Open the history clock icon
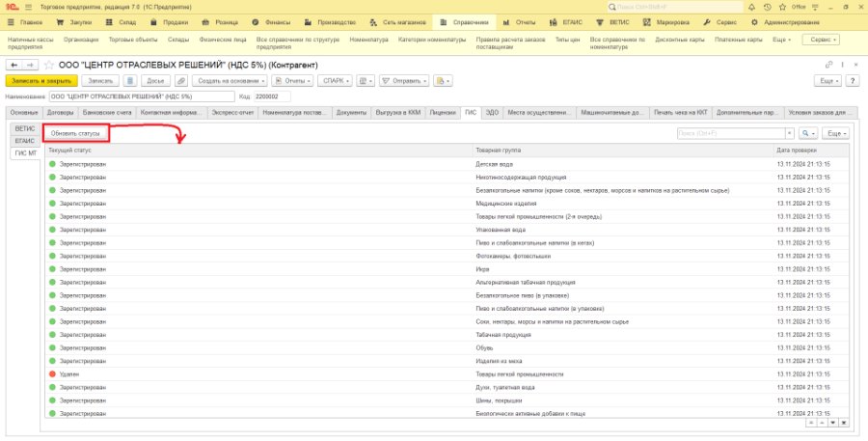 pos(767,7)
